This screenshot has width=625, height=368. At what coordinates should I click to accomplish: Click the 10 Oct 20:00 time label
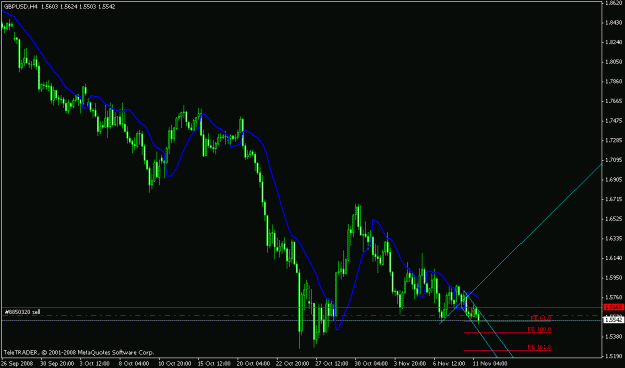point(174,364)
